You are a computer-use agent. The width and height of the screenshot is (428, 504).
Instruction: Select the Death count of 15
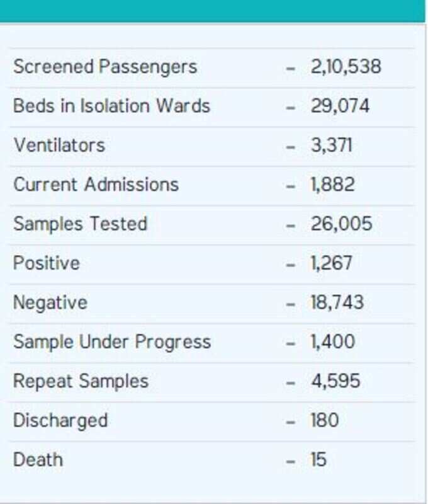tap(318, 460)
